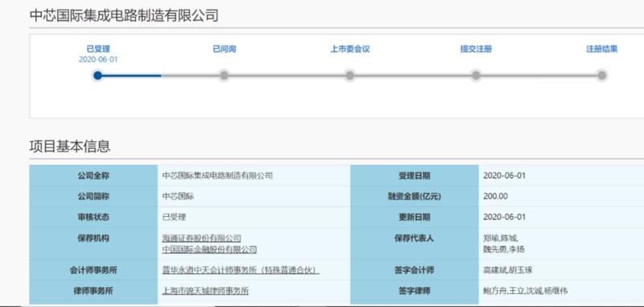
Task: Click the 项目基本信息 section heading
Action: coord(70,147)
